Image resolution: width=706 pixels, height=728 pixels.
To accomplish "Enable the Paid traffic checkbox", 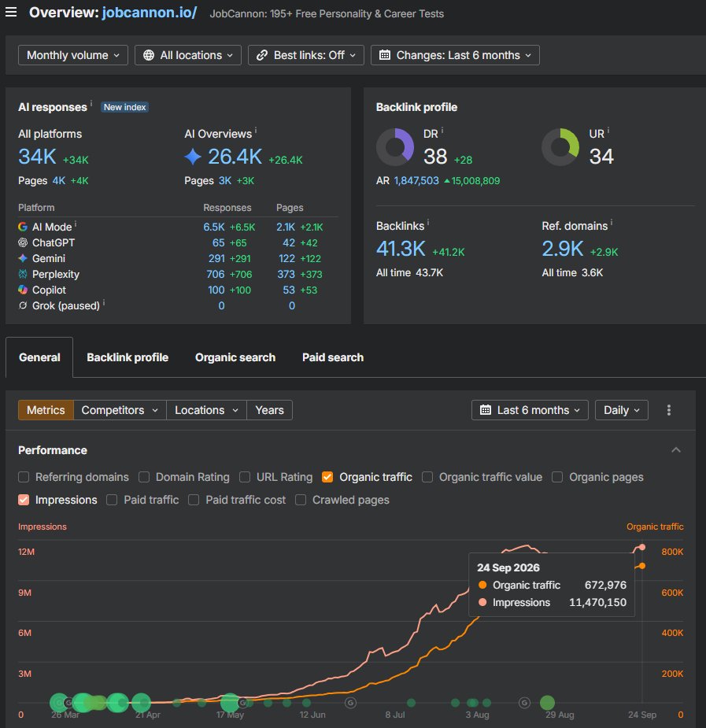I will click(x=112, y=500).
